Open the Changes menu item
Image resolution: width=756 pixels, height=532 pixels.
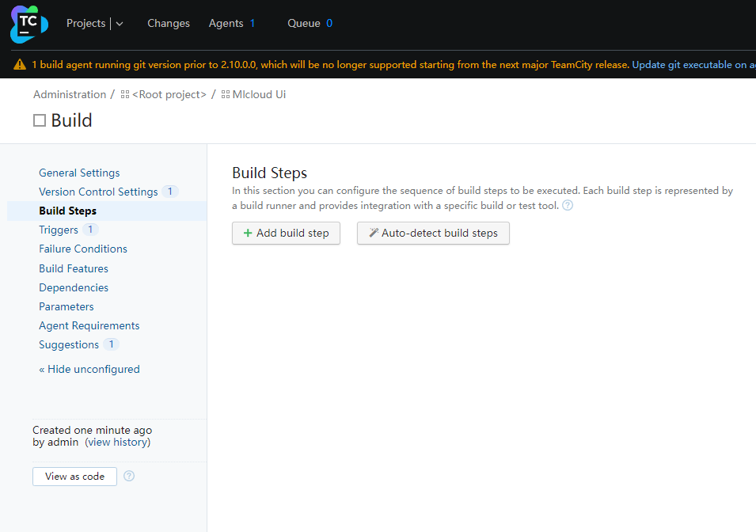(169, 23)
